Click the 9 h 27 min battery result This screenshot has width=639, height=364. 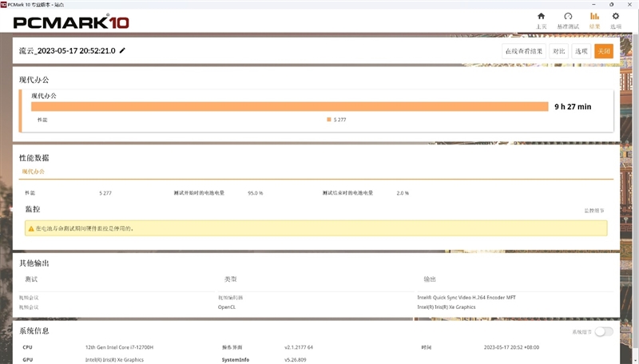[573, 107]
